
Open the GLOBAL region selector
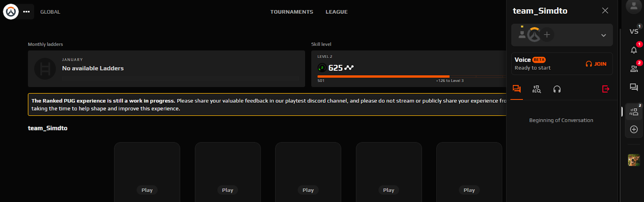[50, 12]
